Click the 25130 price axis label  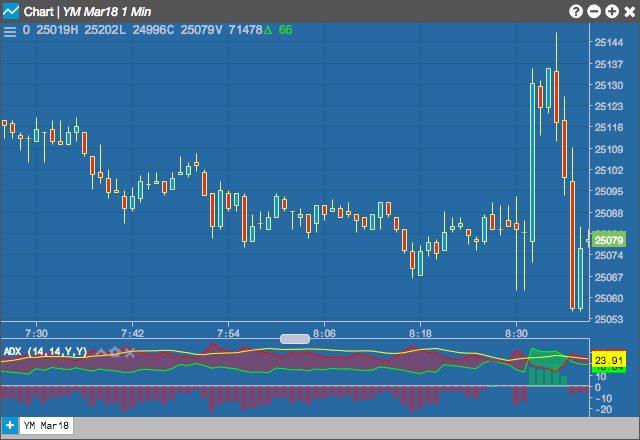click(x=609, y=85)
